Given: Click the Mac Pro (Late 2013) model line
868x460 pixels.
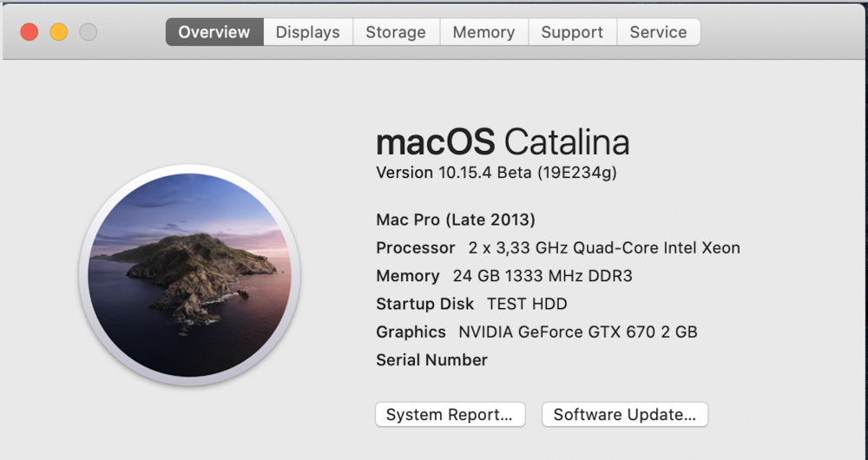Looking at the screenshot, I should [456, 220].
